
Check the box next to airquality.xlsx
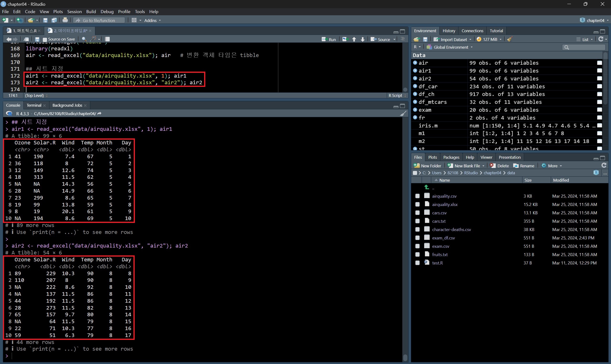click(417, 204)
